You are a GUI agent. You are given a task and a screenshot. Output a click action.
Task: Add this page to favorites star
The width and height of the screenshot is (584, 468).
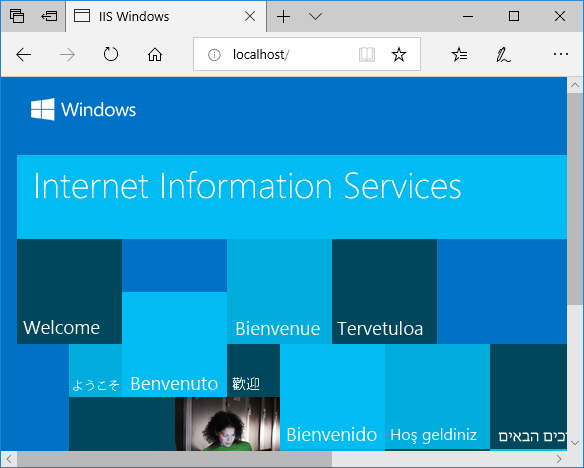click(x=399, y=55)
